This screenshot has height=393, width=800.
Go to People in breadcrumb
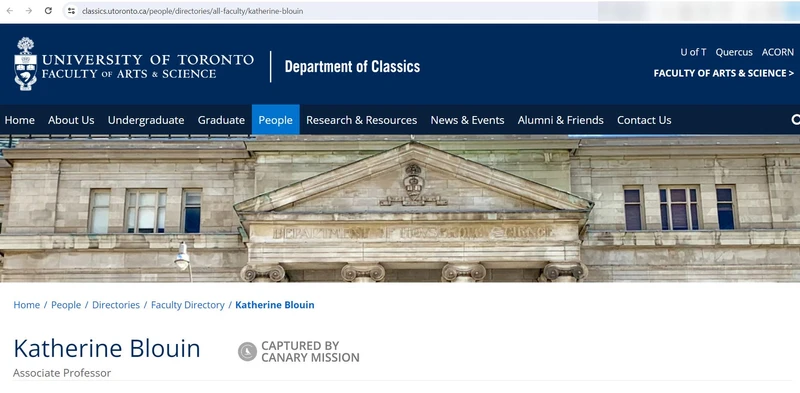(66, 305)
